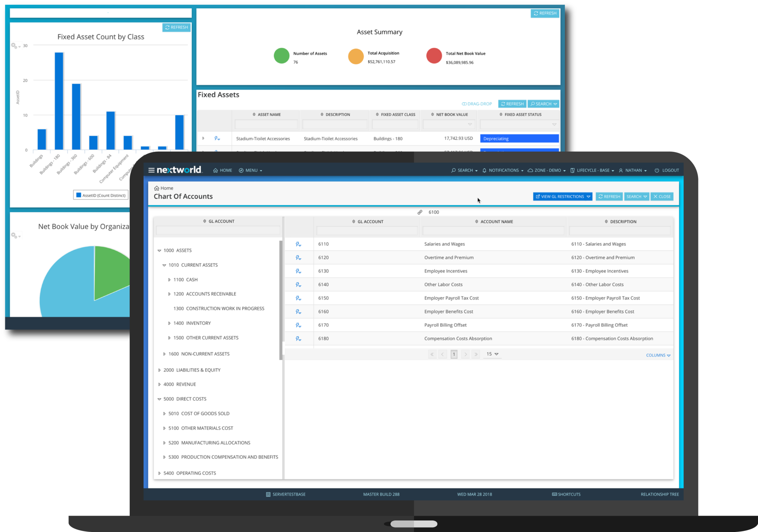Open the hamburger menu beside nextworld logo
This screenshot has width=758, height=532.
coord(151,170)
